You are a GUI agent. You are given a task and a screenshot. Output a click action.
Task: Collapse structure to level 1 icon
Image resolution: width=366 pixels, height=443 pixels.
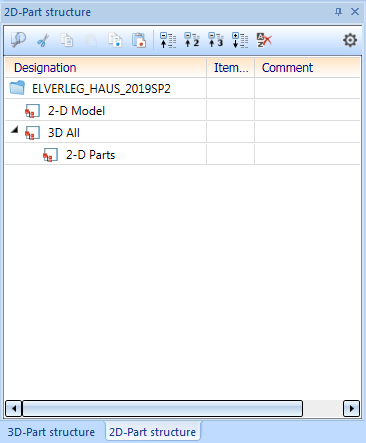[x=168, y=40]
